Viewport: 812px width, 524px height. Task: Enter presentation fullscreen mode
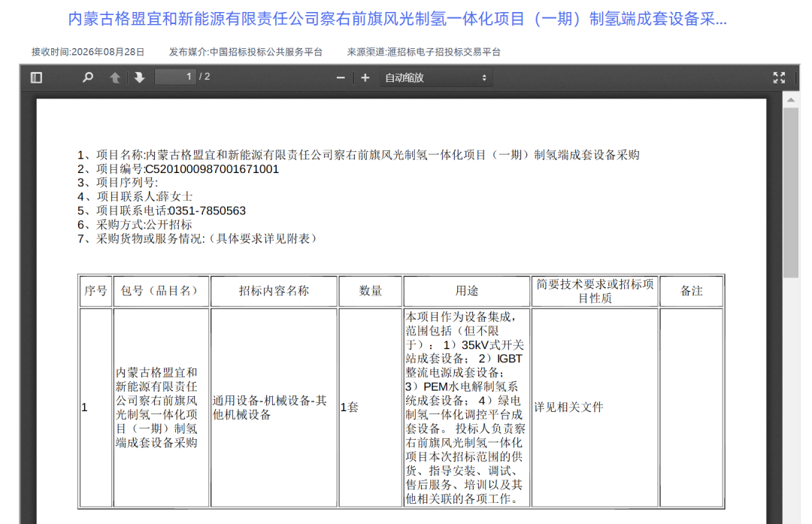tap(779, 77)
